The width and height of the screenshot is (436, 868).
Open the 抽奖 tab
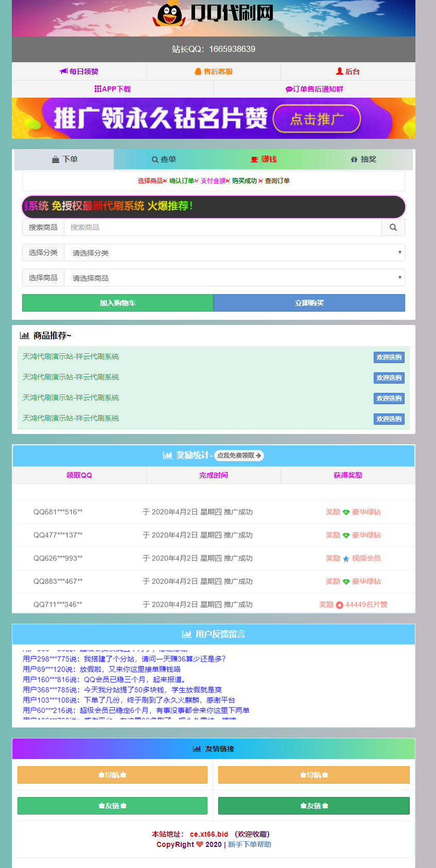click(x=363, y=159)
